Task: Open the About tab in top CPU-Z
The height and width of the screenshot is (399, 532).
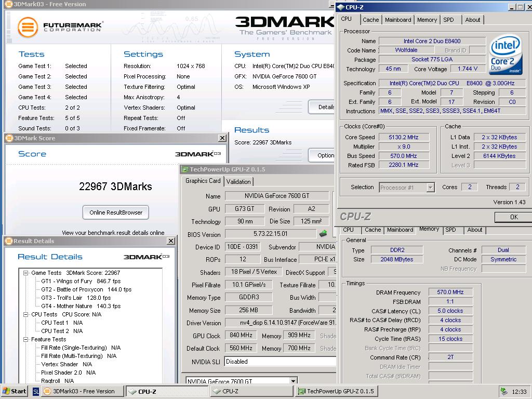Action: [473, 20]
